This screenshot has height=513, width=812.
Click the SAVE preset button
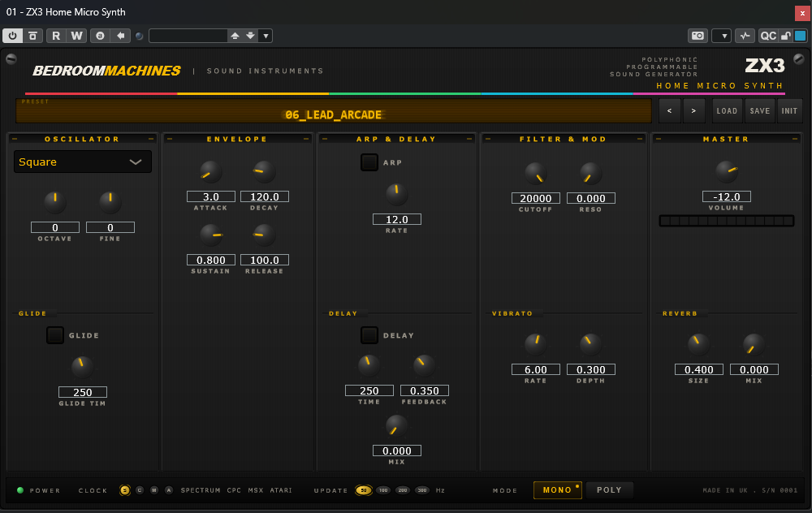tap(760, 110)
